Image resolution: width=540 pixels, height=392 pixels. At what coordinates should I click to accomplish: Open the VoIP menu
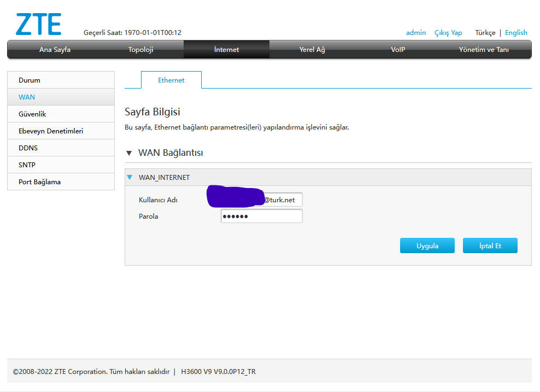[398, 50]
